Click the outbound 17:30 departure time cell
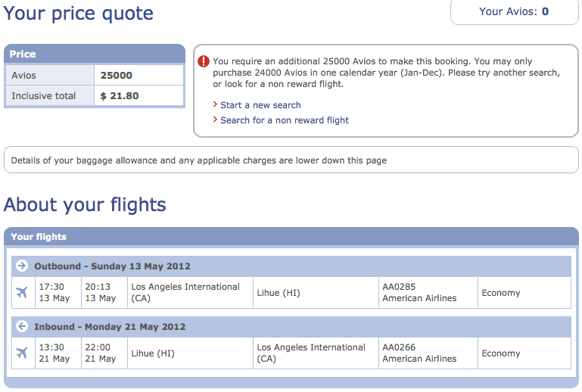Viewport: 582px width, 392px height. point(58,293)
